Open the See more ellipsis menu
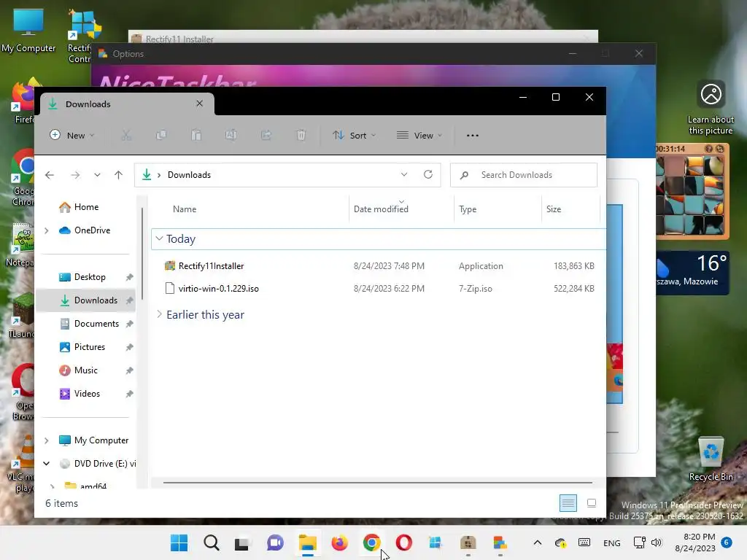This screenshot has width=747, height=560. [473, 135]
